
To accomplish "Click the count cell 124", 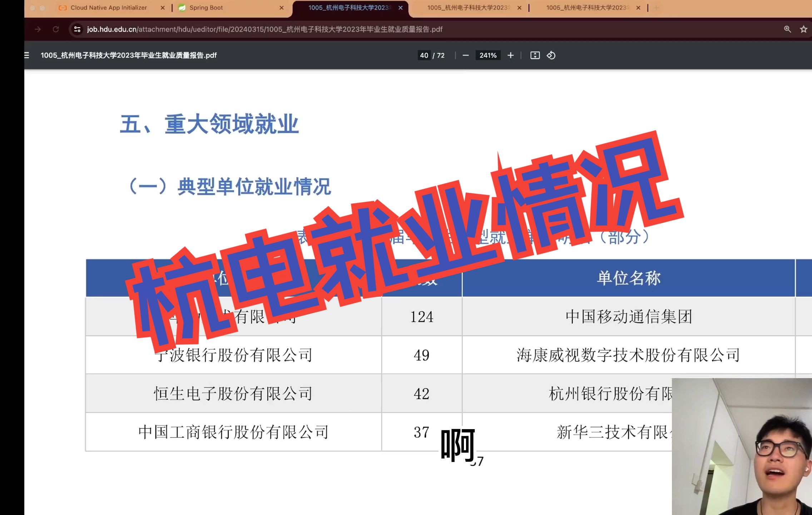I will pos(422,317).
